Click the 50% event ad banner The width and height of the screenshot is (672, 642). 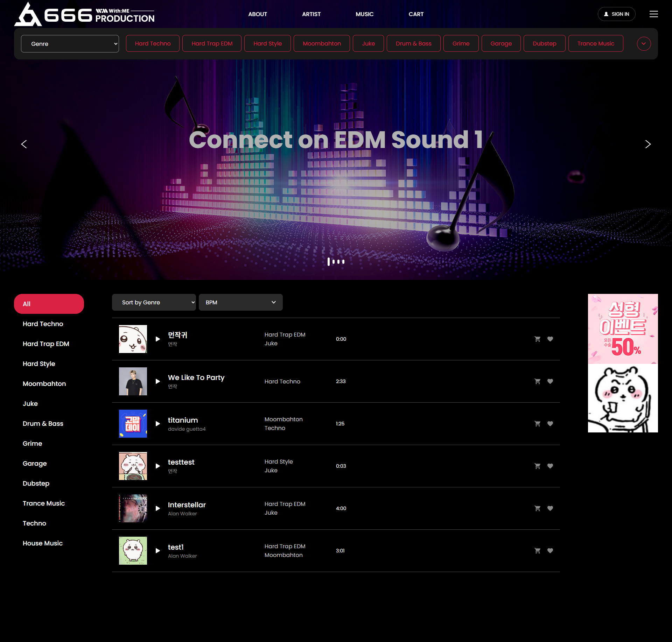pos(623,329)
